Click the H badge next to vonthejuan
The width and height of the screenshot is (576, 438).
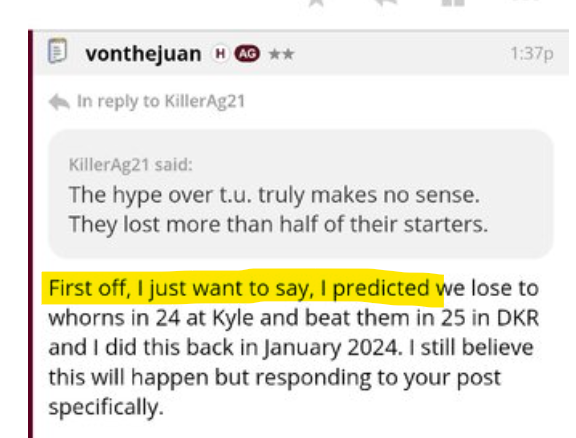tap(220, 54)
